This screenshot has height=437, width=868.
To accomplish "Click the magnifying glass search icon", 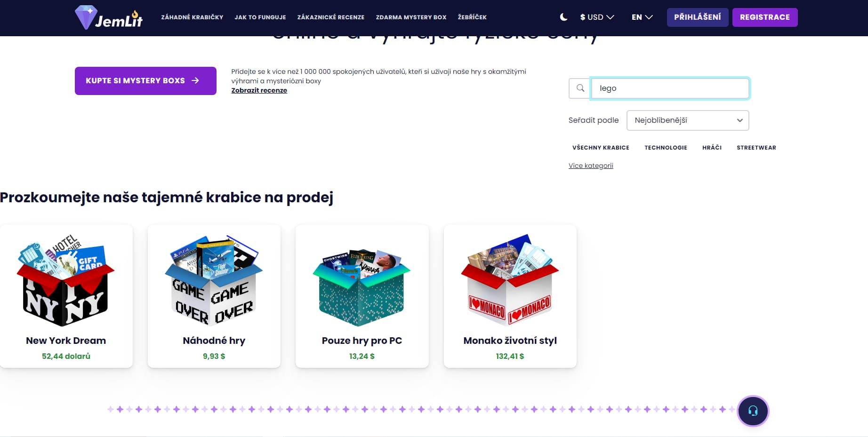I will coord(580,88).
